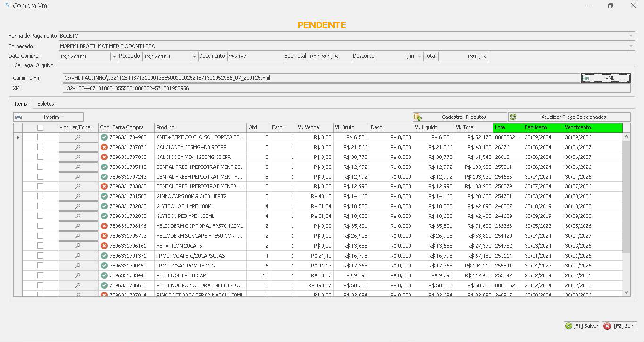Select the Items tab
This screenshot has width=644, height=342.
coord(21,104)
